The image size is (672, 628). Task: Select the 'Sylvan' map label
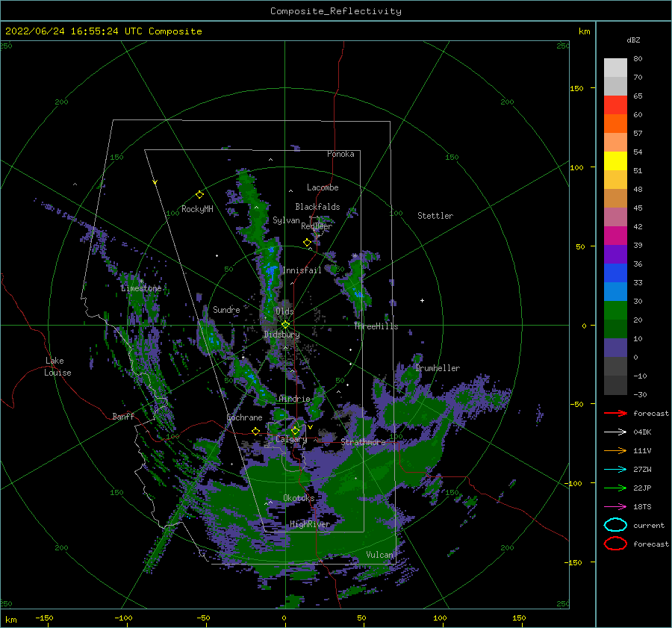point(286,220)
